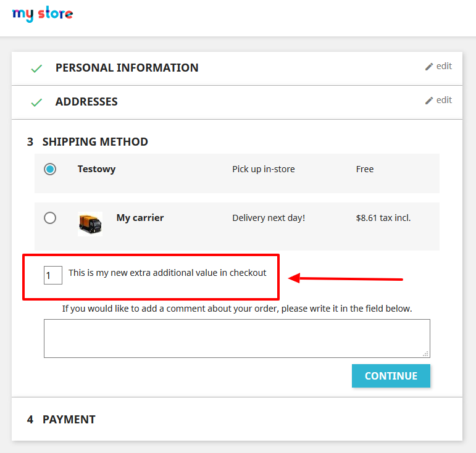Select the My carrier radio button

[x=50, y=218]
